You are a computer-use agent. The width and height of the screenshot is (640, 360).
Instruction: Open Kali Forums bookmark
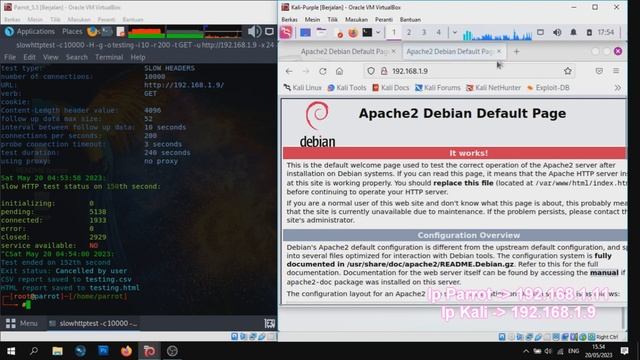438,88
